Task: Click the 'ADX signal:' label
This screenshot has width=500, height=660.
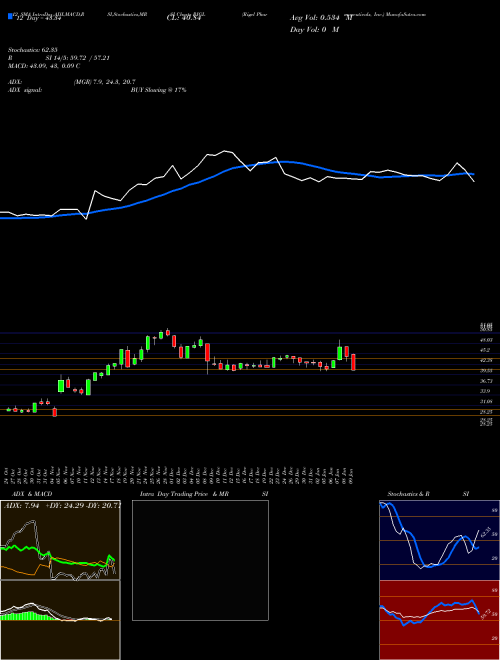Action: 25,90
